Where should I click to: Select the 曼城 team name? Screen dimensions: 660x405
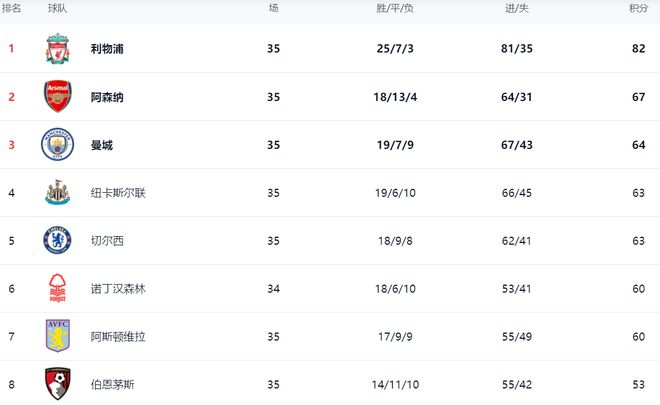[x=101, y=145]
